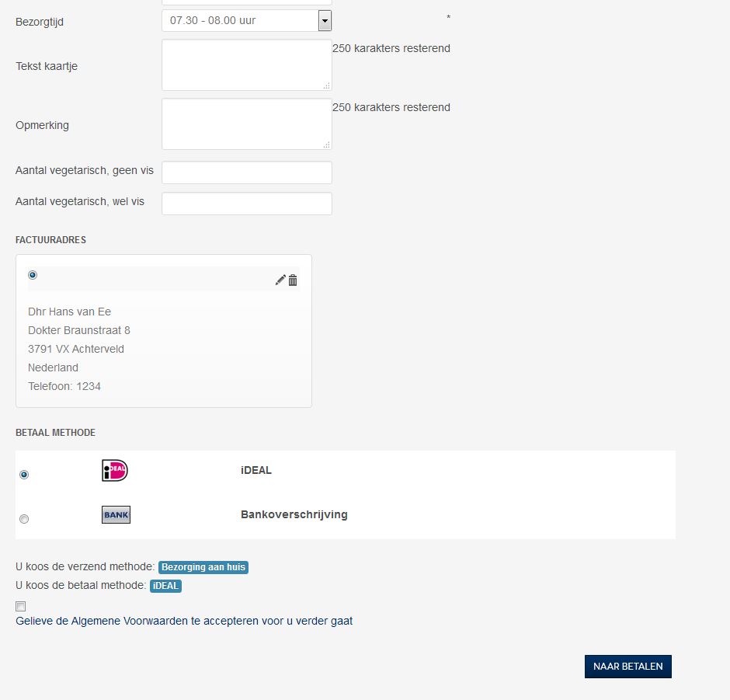The height and width of the screenshot is (700, 730).
Task: Click the 'Bezorging aan huis' shipping badge
Action: [203, 567]
